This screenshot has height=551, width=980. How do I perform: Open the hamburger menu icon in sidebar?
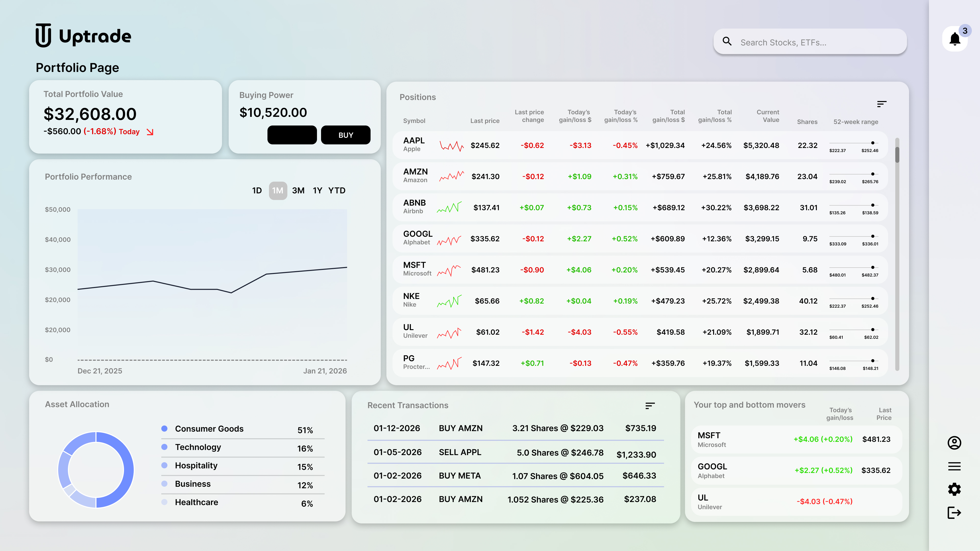tap(954, 466)
